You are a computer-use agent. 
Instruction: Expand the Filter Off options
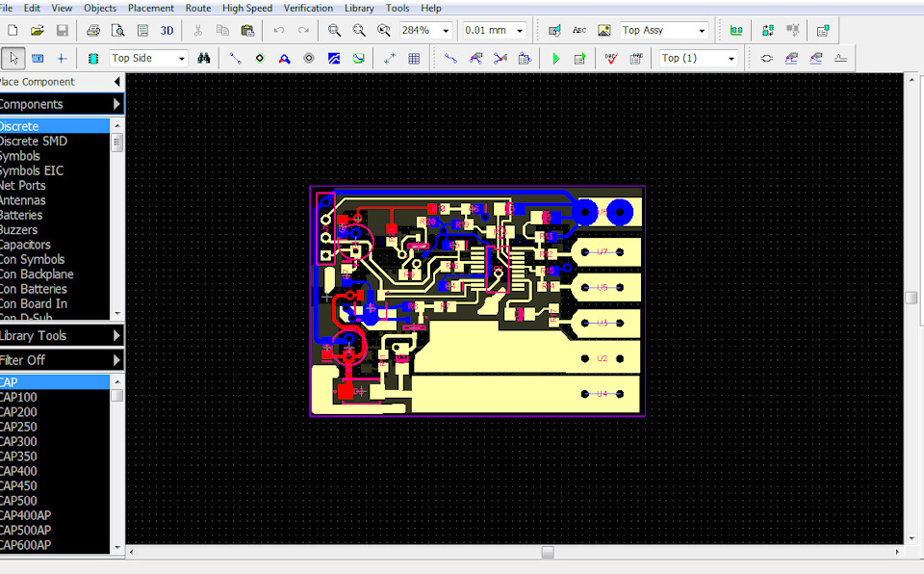click(x=116, y=360)
